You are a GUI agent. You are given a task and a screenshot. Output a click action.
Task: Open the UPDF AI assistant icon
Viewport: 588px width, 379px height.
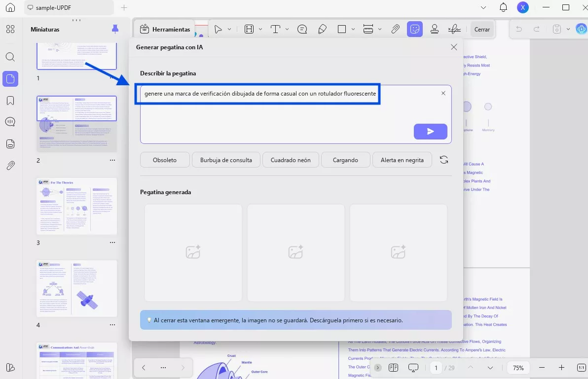tap(581, 29)
